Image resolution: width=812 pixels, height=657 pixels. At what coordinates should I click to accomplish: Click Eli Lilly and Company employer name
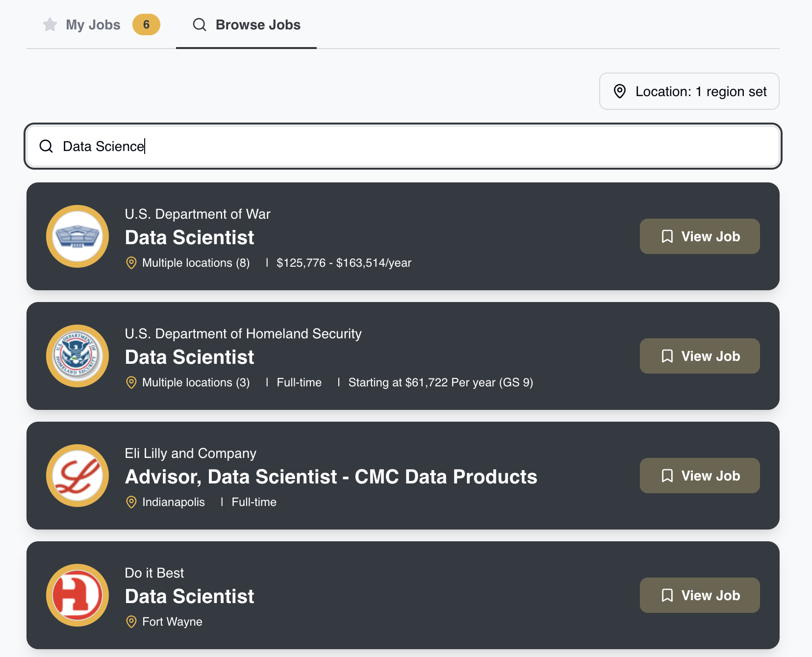(190, 453)
